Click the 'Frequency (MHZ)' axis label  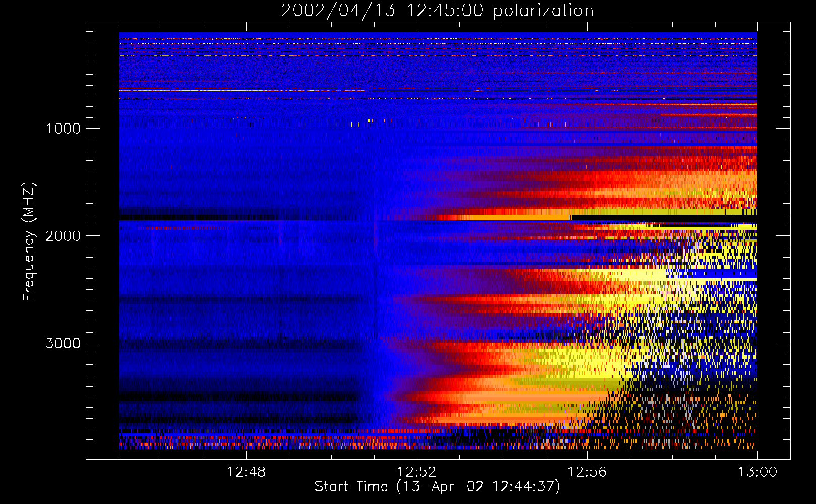point(28,242)
